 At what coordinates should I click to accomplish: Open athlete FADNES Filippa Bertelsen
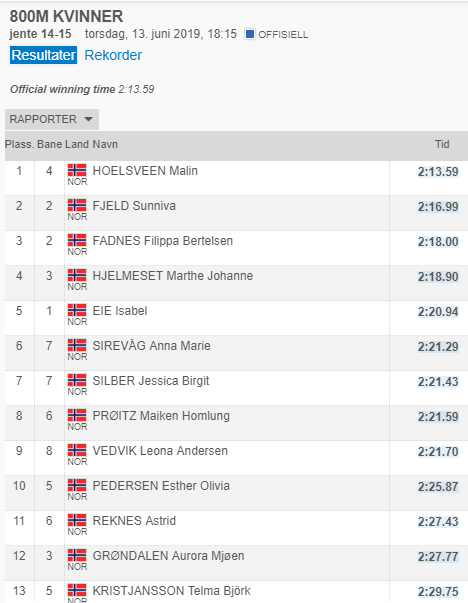(x=163, y=241)
